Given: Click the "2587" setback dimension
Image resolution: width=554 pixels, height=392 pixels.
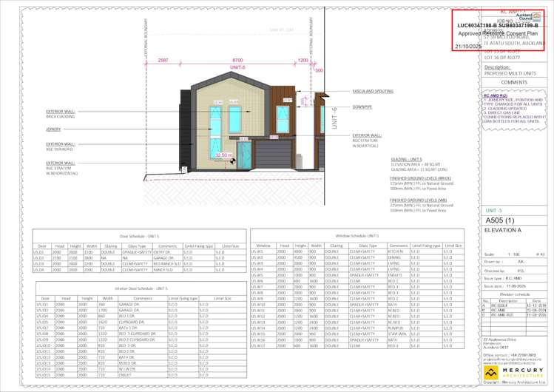Looking at the screenshot, I should click(163, 61).
